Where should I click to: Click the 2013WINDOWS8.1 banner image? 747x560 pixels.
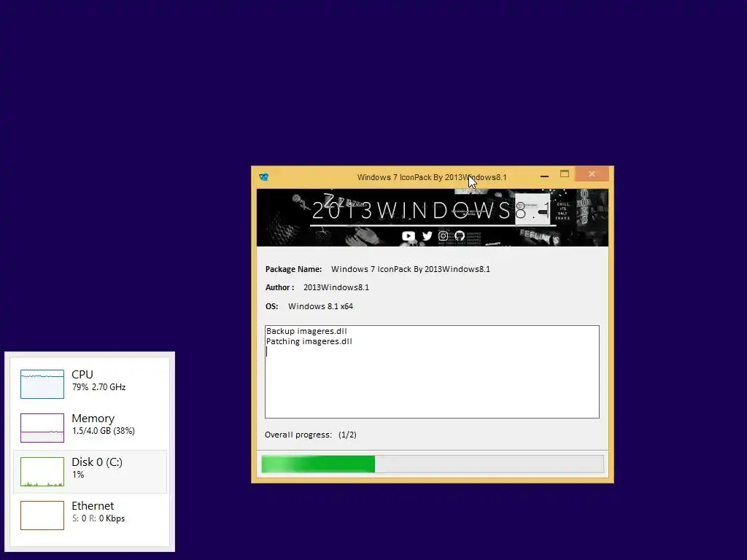pyautogui.click(x=433, y=217)
